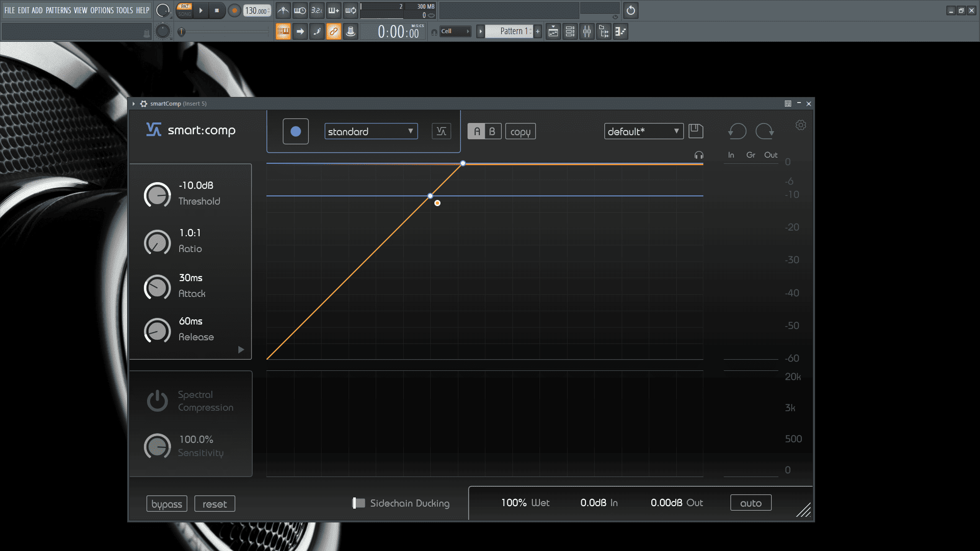Switch to state B

(x=493, y=132)
